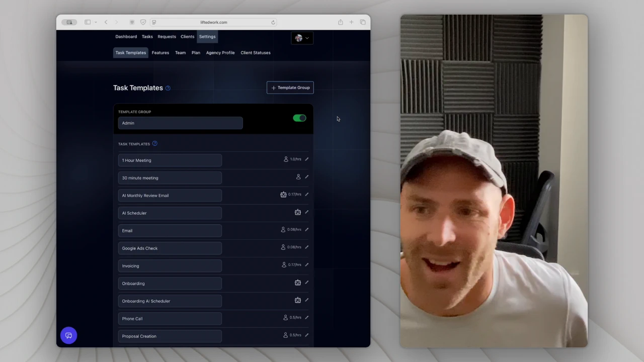644x362 pixels.
Task: Open the Dashboard menu item
Action: tap(126, 37)
